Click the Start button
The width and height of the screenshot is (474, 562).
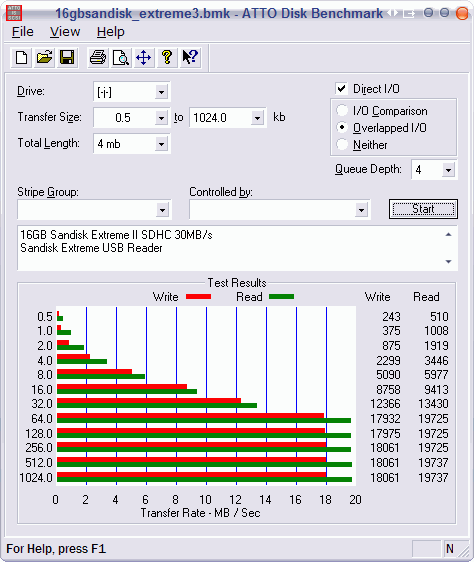click(x=423, y=209)
